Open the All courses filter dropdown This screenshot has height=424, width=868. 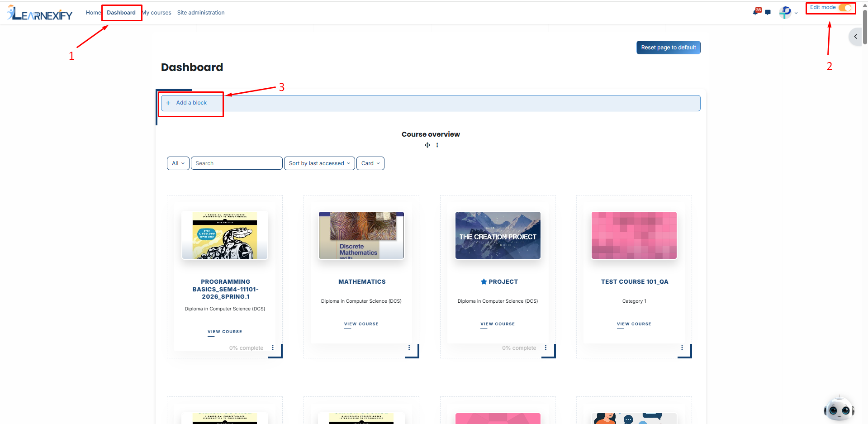(178, 163)
